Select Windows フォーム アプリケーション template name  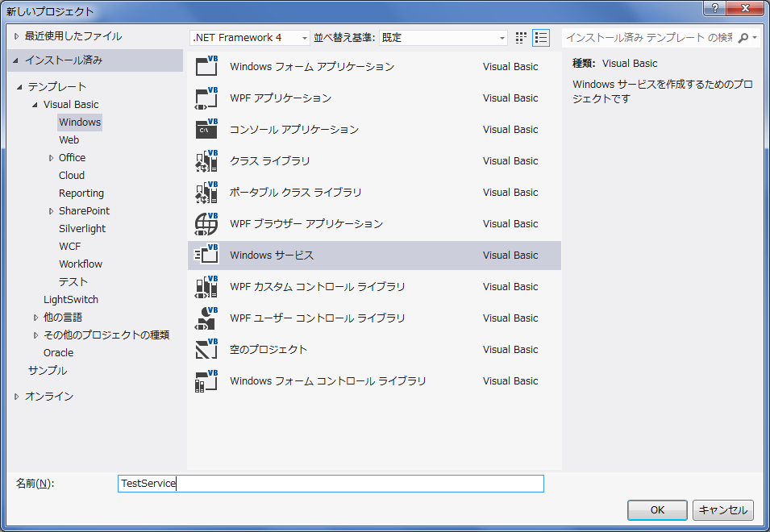coord(312,66)
